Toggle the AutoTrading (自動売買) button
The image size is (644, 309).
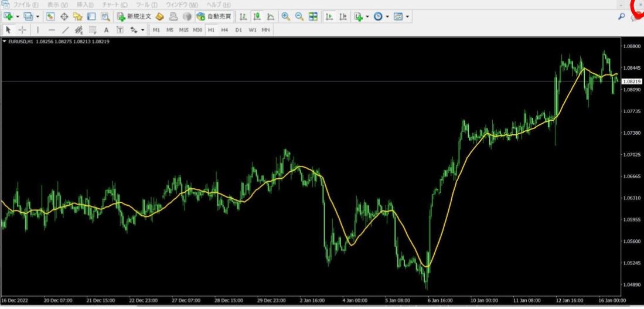click(214, 16)
